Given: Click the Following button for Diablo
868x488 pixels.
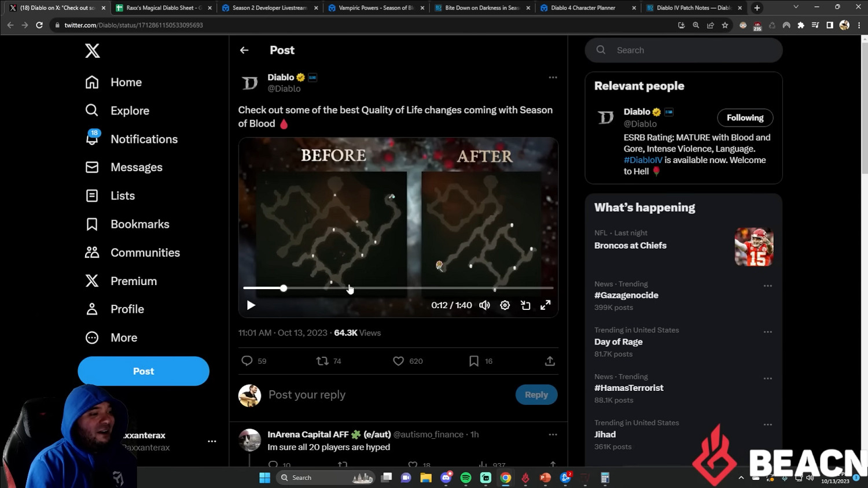Looking at the screenshot, I should [x=745, y=118].
